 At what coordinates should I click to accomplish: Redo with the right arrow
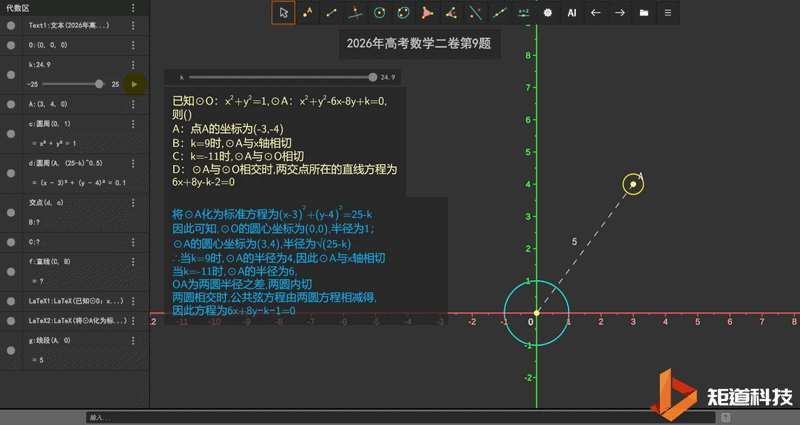(619, 13)
